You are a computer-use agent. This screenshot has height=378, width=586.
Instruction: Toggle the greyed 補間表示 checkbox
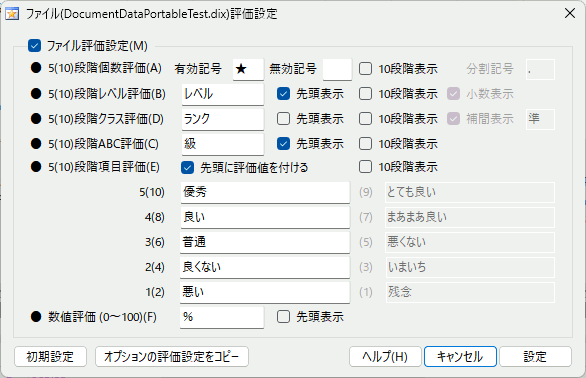[453, 119]
